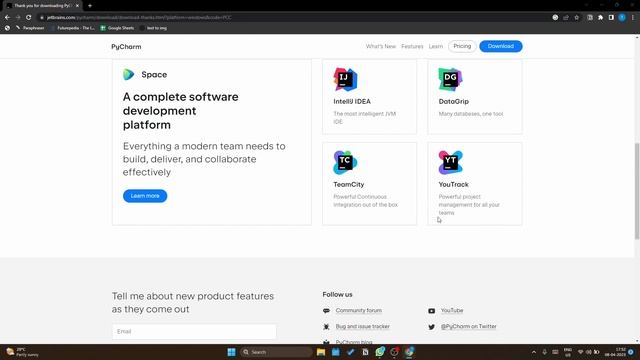Switch to Chrome icon on the taskbar
This screenshot has height=360, width=640.
(x=409, y=352)
